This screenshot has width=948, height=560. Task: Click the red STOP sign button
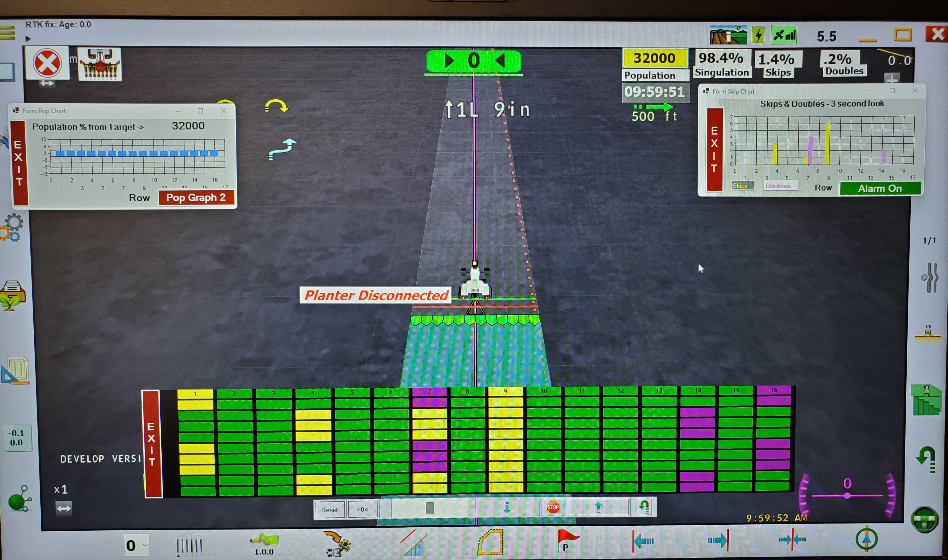point(553,507)
